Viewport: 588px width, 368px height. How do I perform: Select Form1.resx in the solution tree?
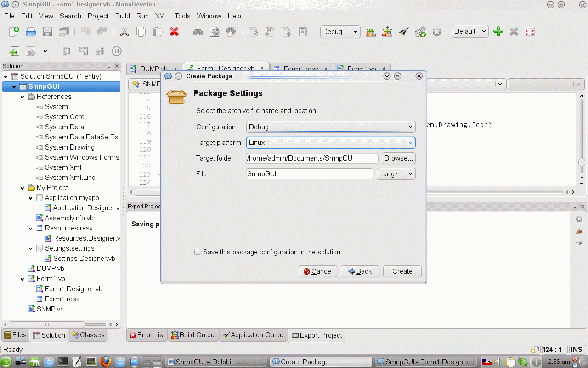pyautogui.click(x=62, y=299)
